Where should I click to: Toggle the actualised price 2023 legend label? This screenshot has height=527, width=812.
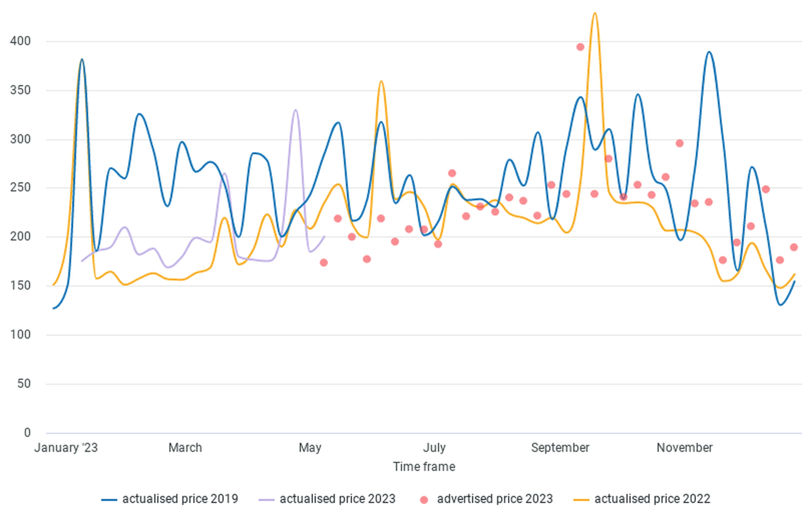pyautogui.click(x=337, y=499)
